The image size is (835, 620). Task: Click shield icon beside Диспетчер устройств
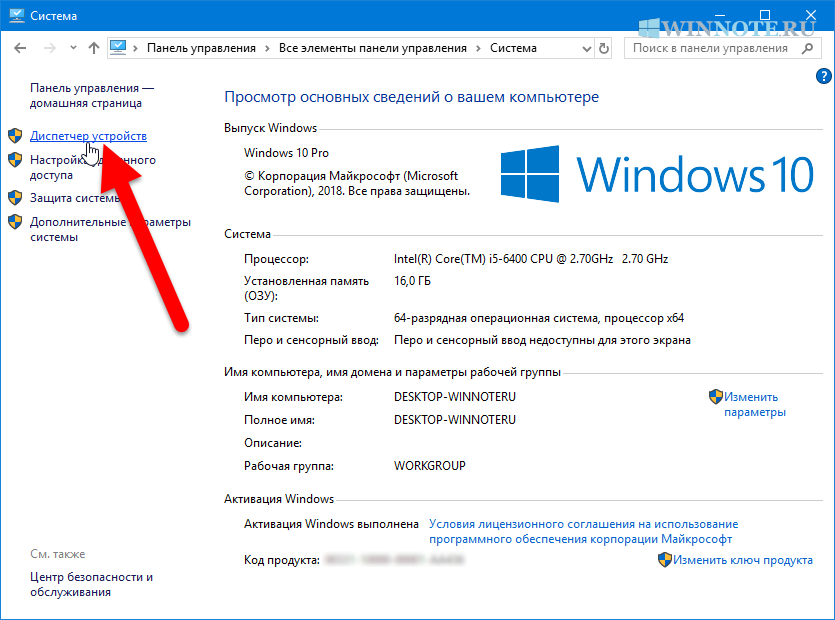pyautogui.click(x=15, y=135)
